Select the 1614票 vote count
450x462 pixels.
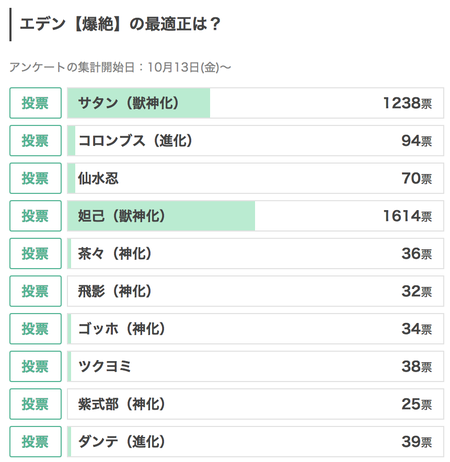pos(407,216)
